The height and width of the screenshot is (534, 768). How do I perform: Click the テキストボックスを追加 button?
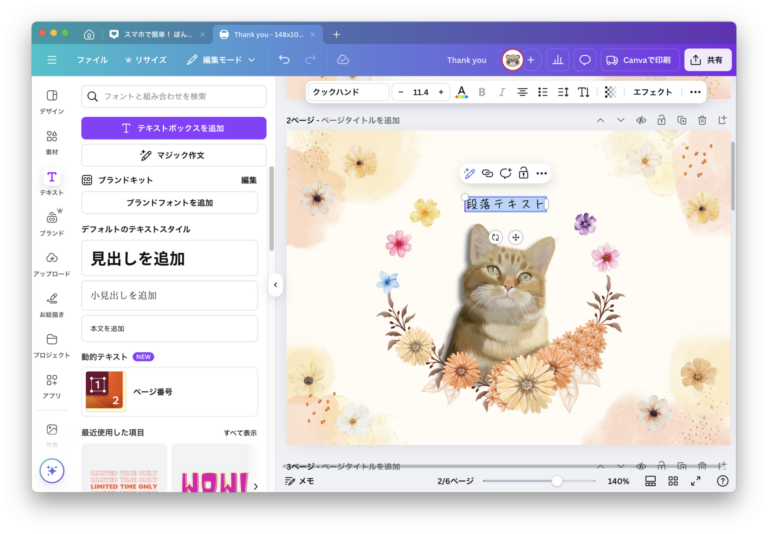coord(173,128)
